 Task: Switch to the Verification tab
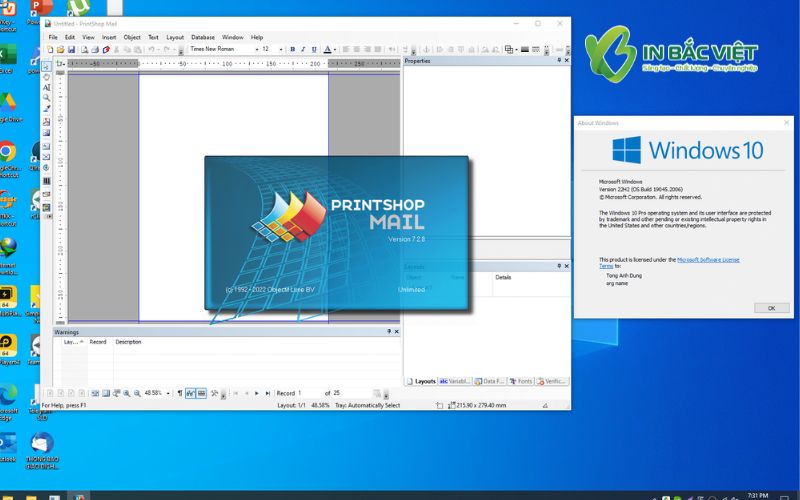552,381
